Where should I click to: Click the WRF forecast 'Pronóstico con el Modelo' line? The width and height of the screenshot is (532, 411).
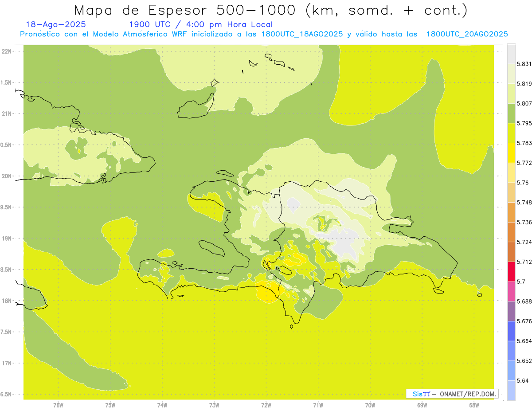pyautogui.click(x=264, y=34)
